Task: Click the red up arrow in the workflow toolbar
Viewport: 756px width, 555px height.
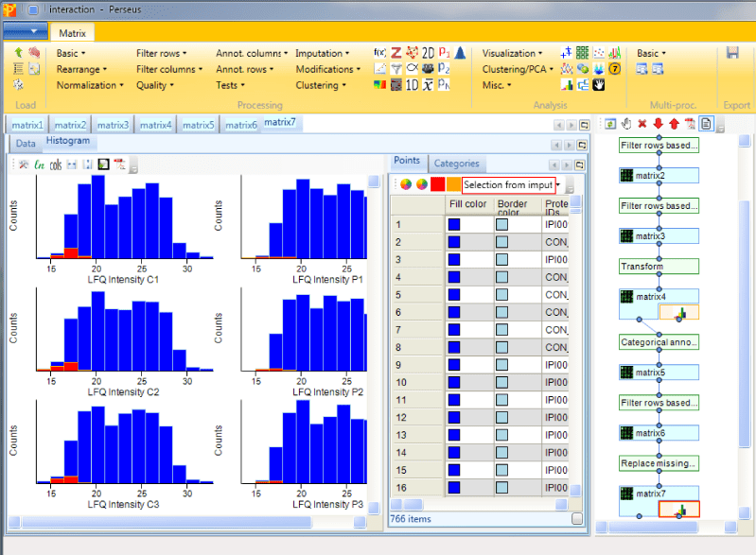Action: tap(674, 124)
